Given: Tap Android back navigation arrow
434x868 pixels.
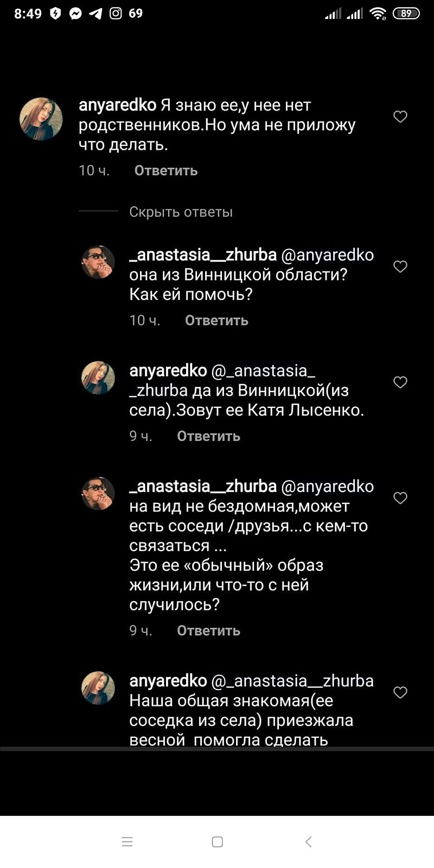Looking at the screenshot, I should [308, 841].
